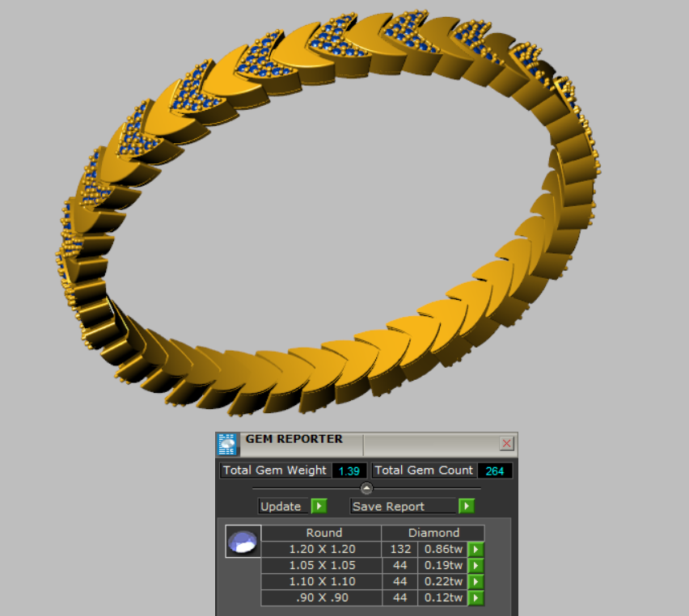Click the green arrow next to Update
This screenshot has width=689, height=616.
[x=319, y=506]
